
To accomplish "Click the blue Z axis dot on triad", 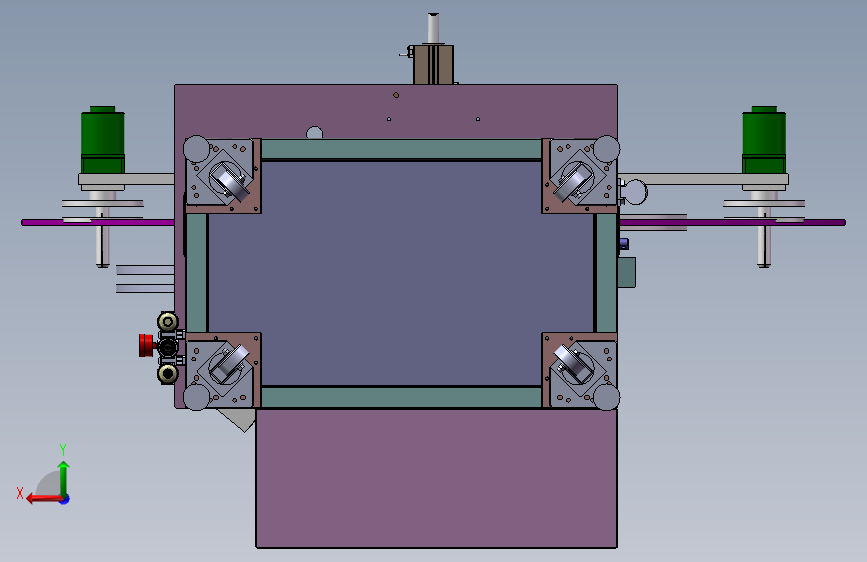I will pyautogui.click(x=65, y=499).
